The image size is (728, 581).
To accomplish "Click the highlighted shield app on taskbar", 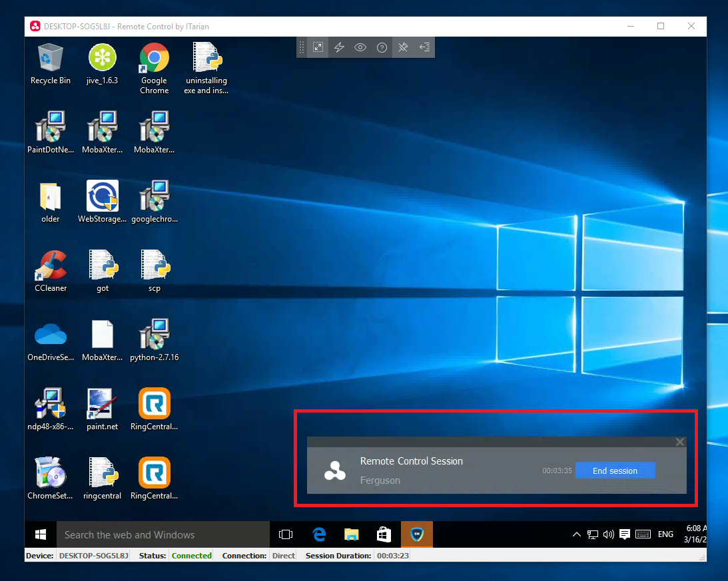I will click(417, 534).
